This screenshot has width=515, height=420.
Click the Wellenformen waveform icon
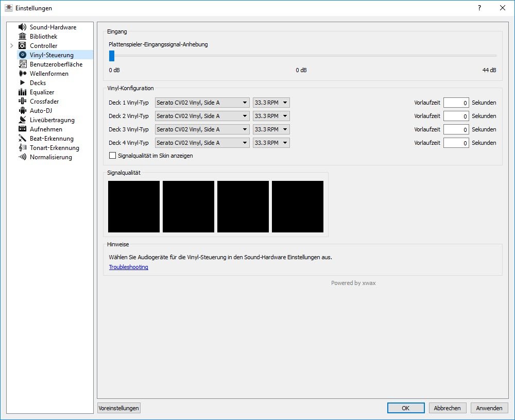point(22,73)
